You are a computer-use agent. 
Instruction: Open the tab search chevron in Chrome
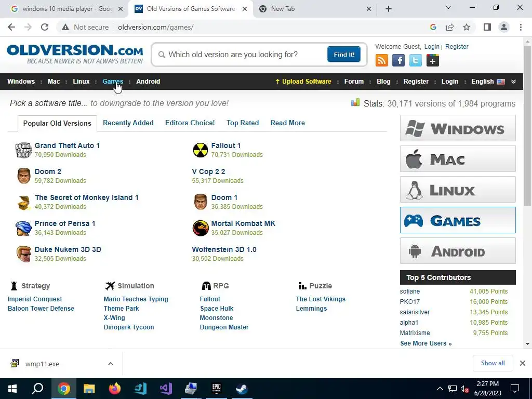coord(448,7)
